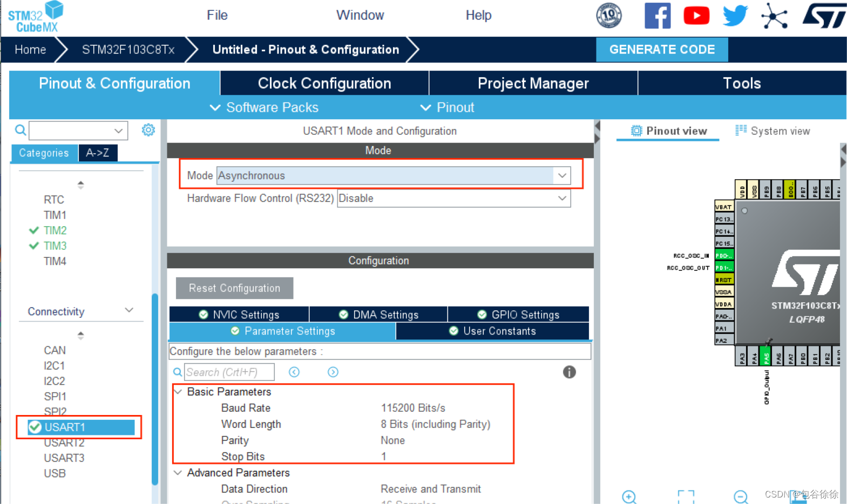Screen dimensions: 847x504
Task: Open the ST community network icon
Action: click(x=774, y=16)
